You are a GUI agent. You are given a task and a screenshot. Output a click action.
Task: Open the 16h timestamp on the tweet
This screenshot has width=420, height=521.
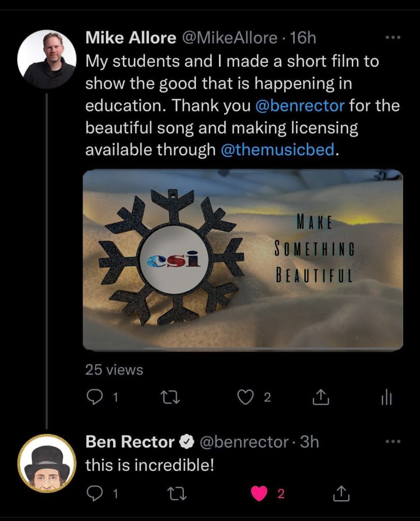303,38
